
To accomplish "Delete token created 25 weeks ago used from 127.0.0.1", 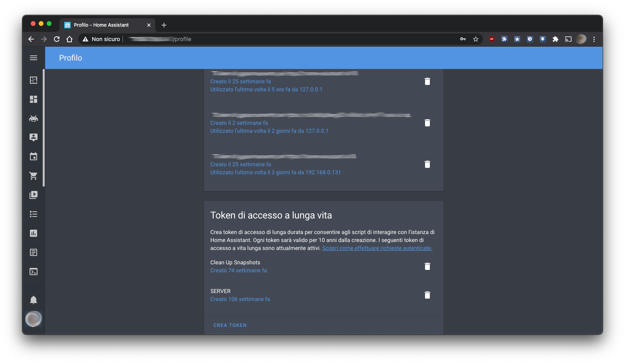I will click(x=427, y=81).
